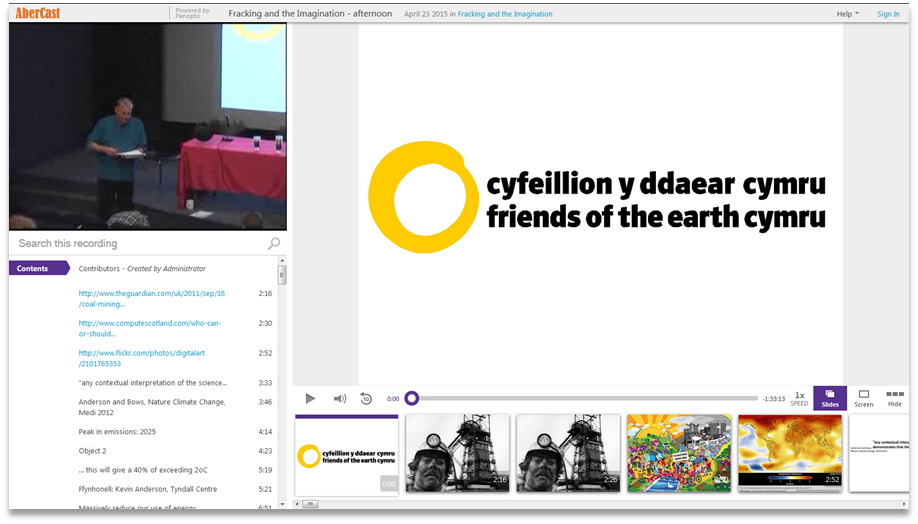Viewport: 918px width, 524px height.
Task: Click the playback progress bar track
Action: pyautogui.click(x=588, y=398)
